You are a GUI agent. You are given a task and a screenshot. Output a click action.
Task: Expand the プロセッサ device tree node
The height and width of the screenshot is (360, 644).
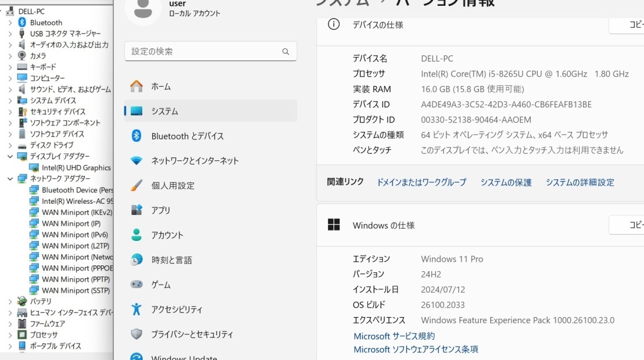[10, 334]
